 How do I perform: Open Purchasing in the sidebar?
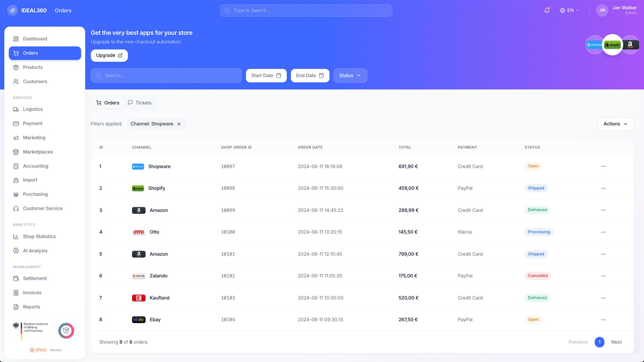tap(45, 194)
